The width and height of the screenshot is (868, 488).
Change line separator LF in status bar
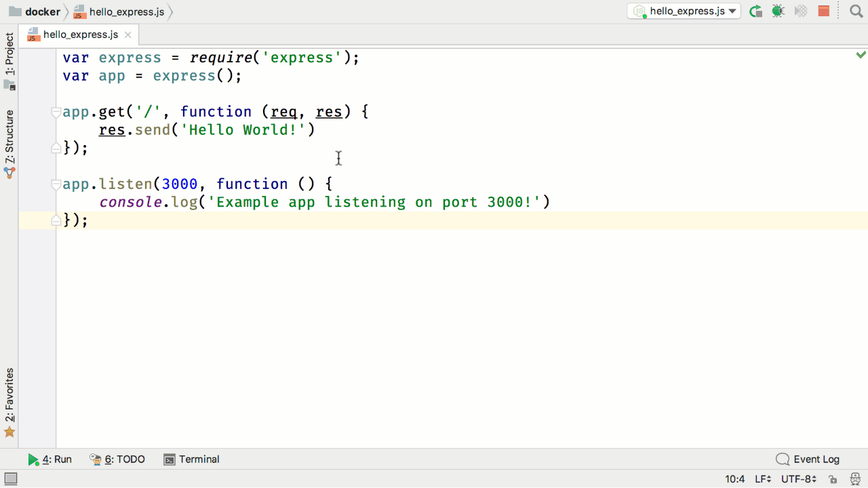click(x=763, y=479)
